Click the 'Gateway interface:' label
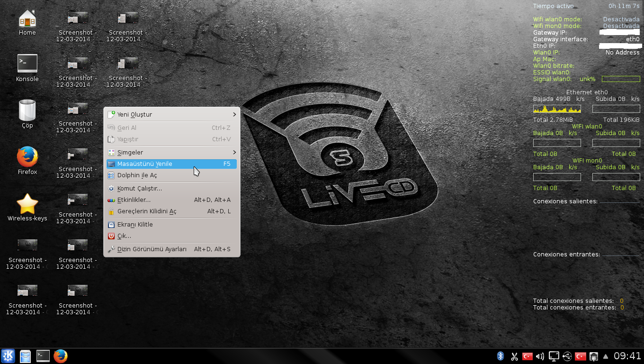 (561, 39)
